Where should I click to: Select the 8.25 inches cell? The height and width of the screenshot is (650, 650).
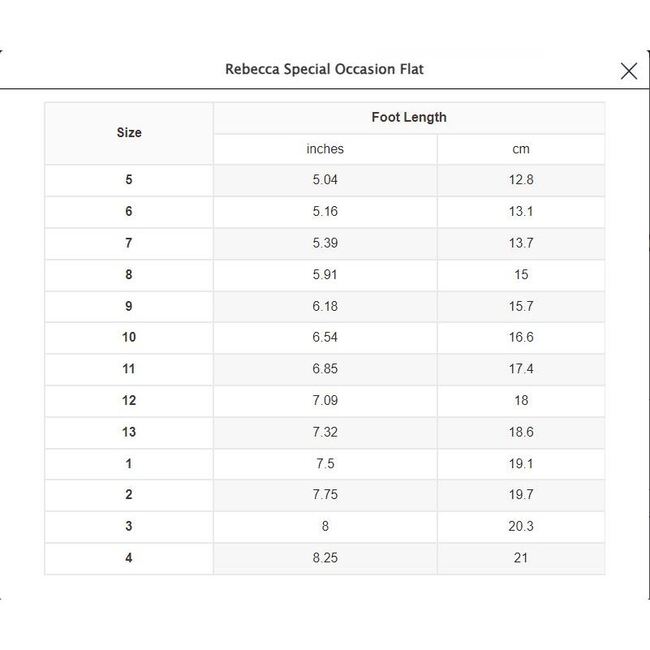pyautogui.click(x=325, y=558)
